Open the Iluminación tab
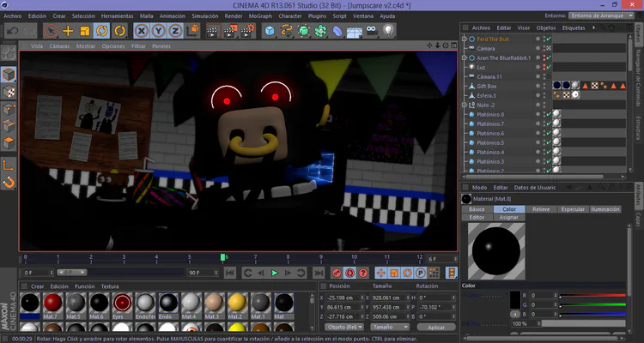The width and height of the screenshot is (644, 343). pos(605,209)
